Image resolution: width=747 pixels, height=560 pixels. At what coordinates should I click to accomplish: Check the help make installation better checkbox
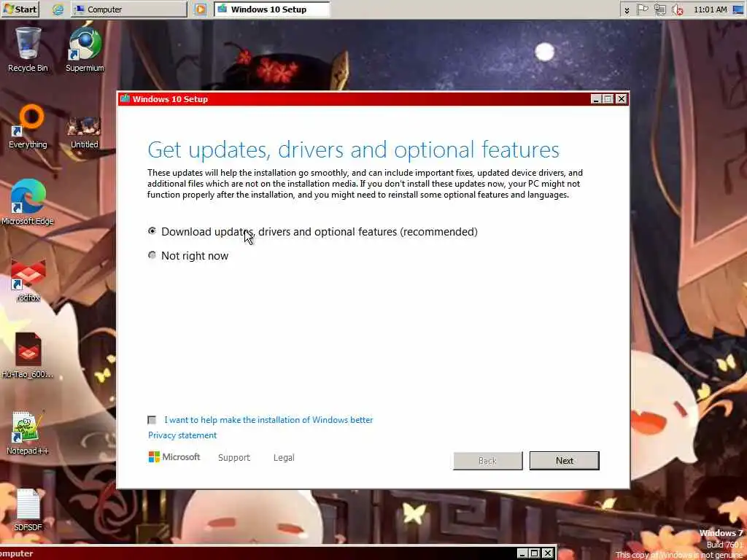(152, 419)
